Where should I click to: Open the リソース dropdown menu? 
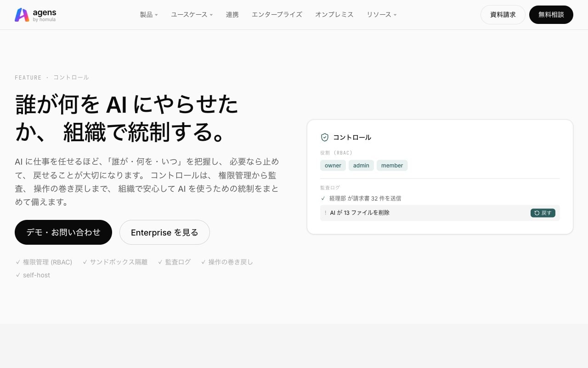(x=382, y=15)
